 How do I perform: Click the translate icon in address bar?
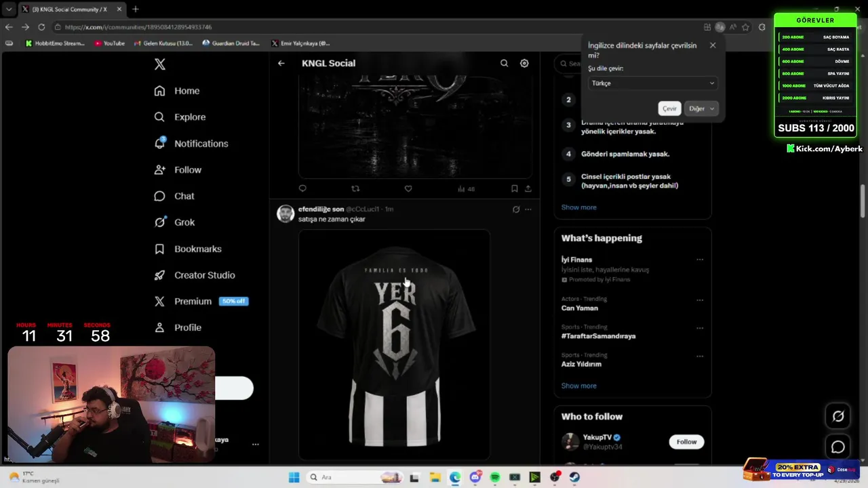click(720, 27)
